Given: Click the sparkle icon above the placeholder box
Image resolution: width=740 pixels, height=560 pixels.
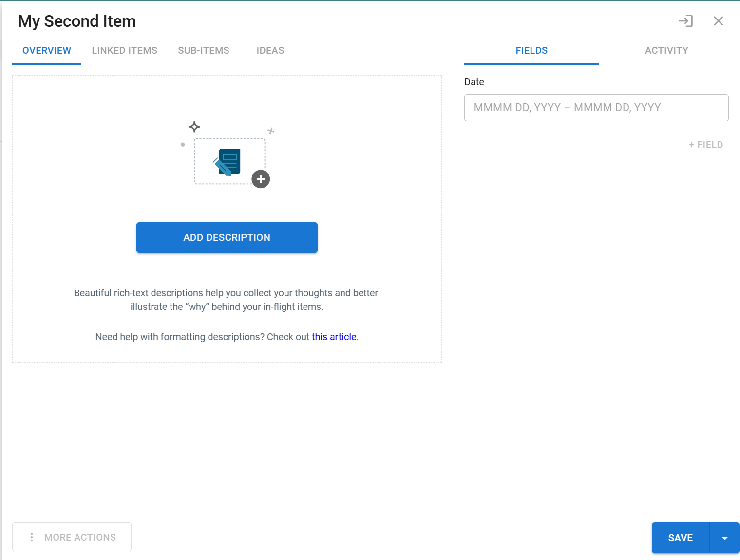Looking at the screenshot, I should (194, 127).
